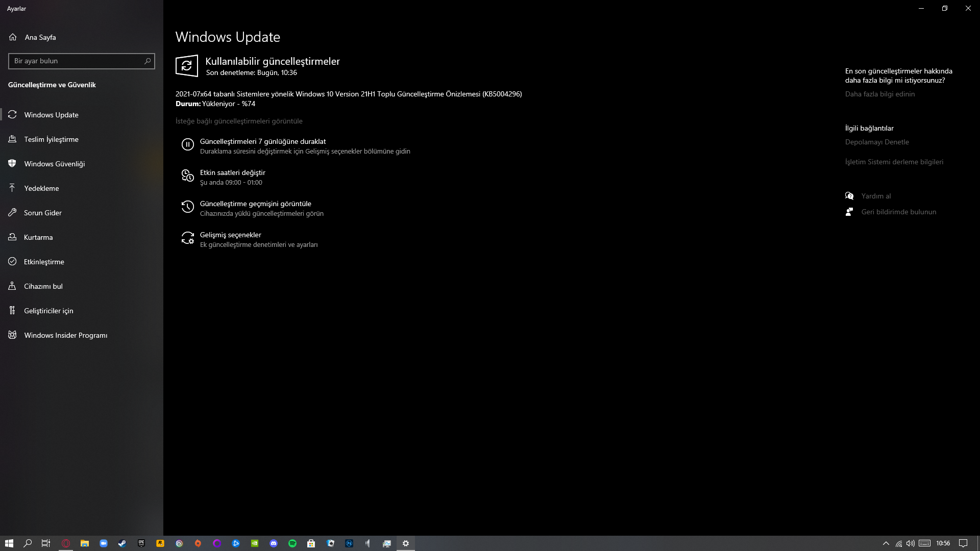
Task: Select Windows Insider Programı
Action: tap(65, 335)
